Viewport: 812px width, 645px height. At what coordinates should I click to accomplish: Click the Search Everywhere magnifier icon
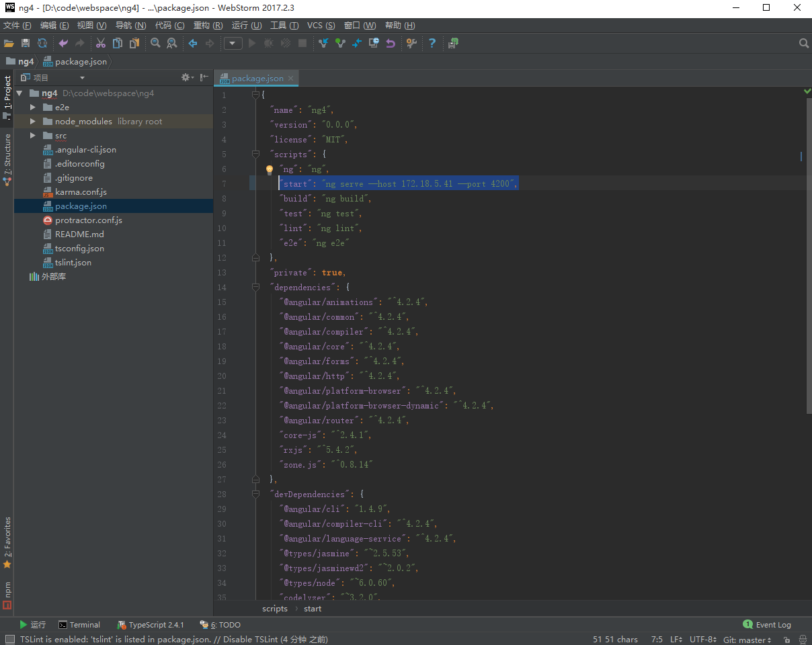[803, 43]
